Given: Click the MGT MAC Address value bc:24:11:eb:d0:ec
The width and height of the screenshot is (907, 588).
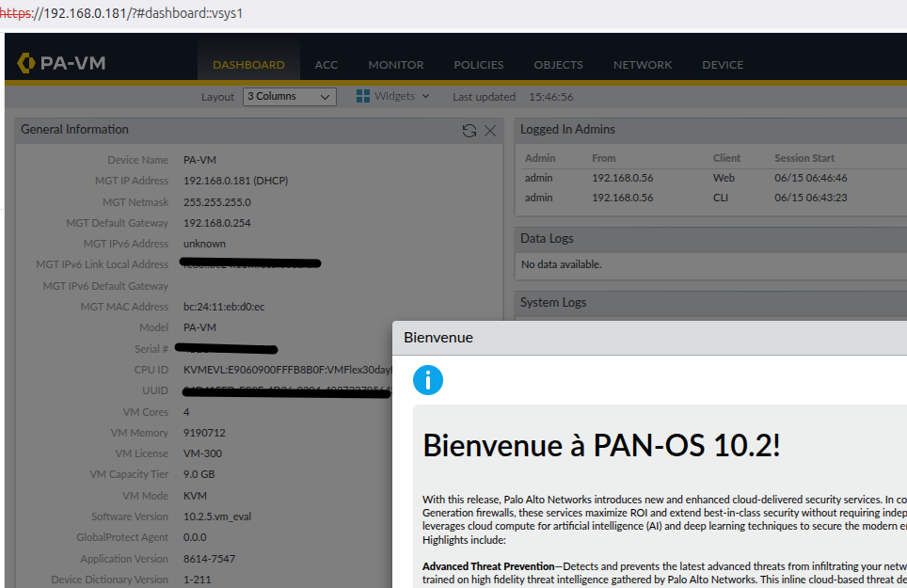Looking at the screenshot, I should (224, 307).
